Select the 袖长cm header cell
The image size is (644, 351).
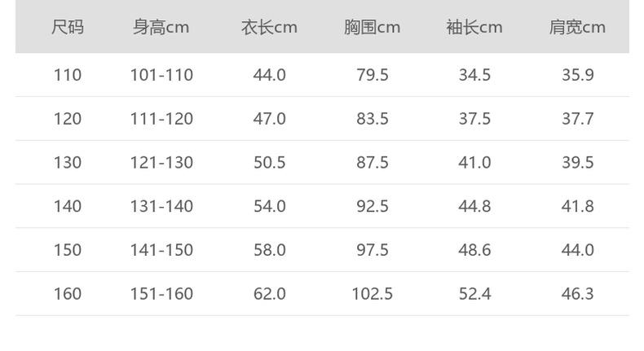[x=474, y=27]
